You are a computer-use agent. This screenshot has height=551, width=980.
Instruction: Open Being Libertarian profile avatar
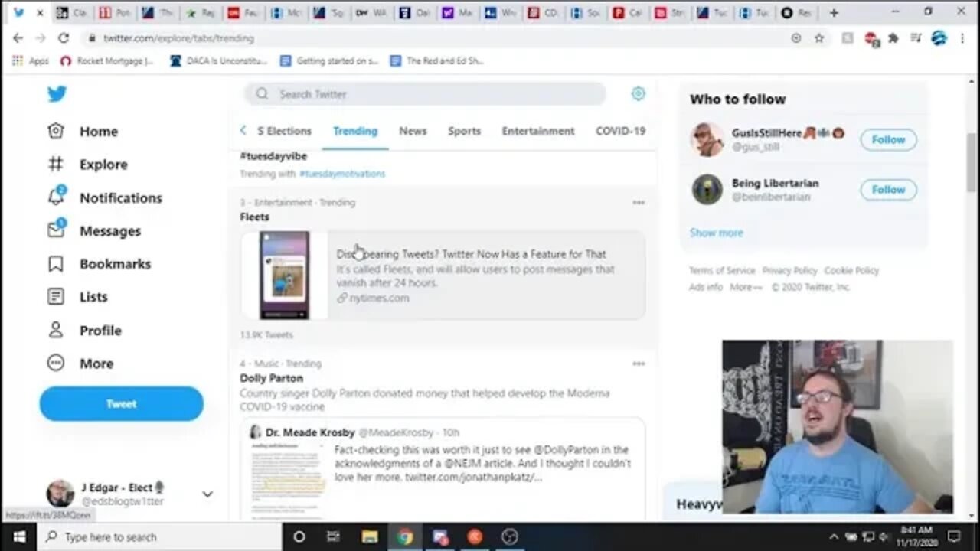707,190
